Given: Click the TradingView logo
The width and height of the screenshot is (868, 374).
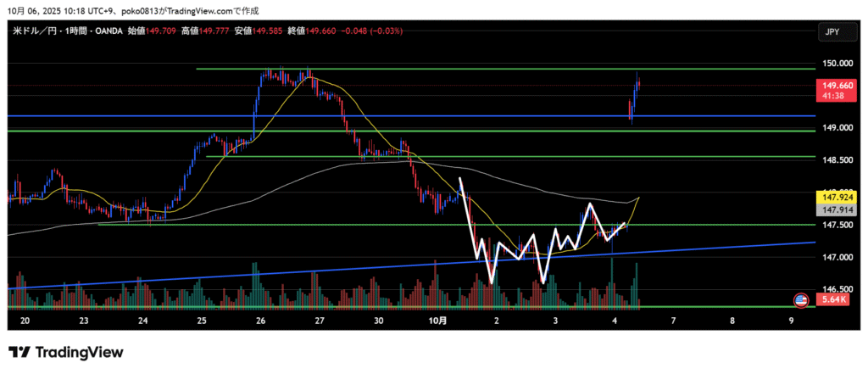Looking at the screenshot, I should (x=66, y=352).
